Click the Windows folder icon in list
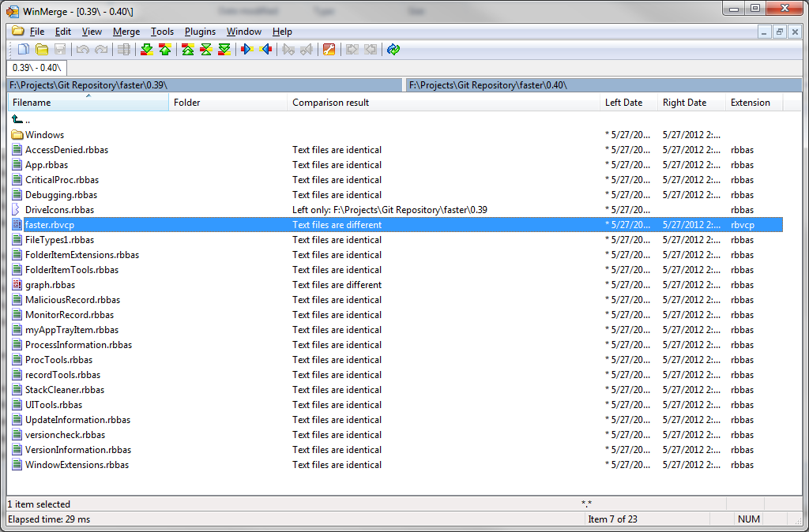The image size is (809, 532). point(17,135)
